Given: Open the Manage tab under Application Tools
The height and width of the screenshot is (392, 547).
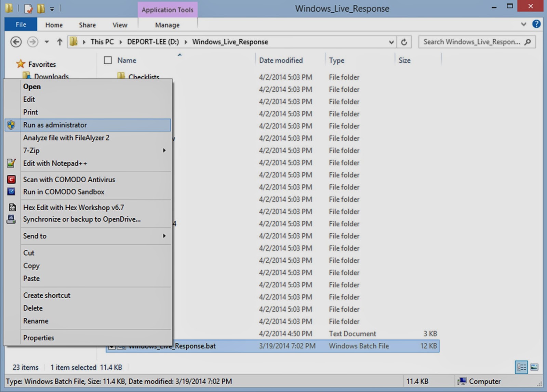Looking at the screenshot, I should [167, 25].
